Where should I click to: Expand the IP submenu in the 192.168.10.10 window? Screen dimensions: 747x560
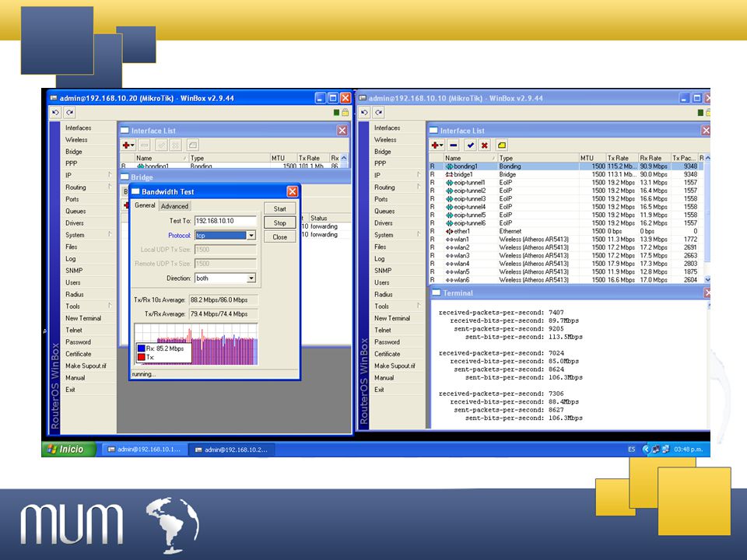[419, 175]
